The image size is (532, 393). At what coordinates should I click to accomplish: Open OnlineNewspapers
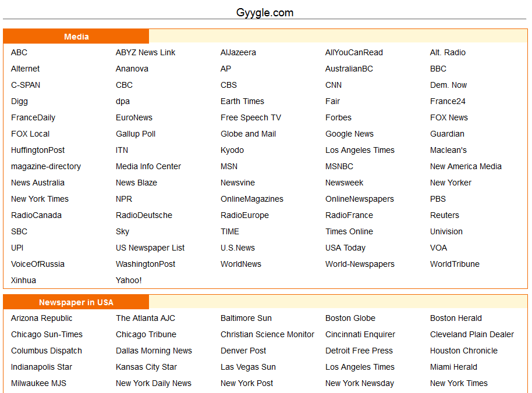(360, 199)
